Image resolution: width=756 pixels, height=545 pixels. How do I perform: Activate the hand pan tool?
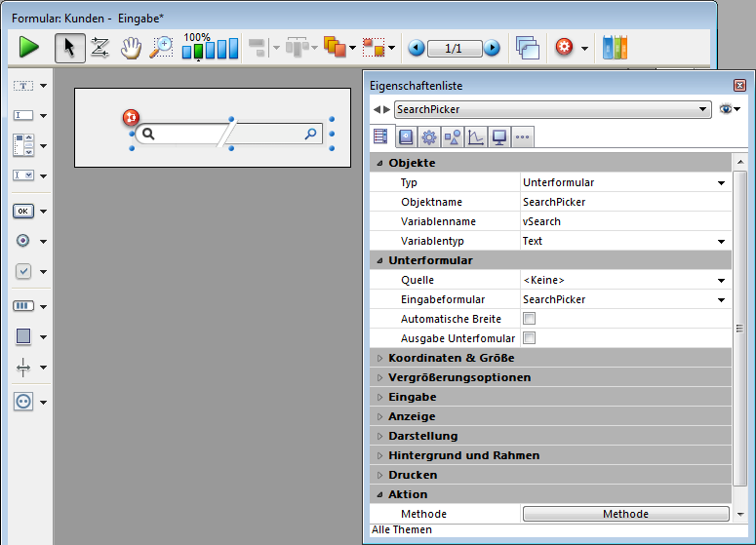click(x=131, y=47)
